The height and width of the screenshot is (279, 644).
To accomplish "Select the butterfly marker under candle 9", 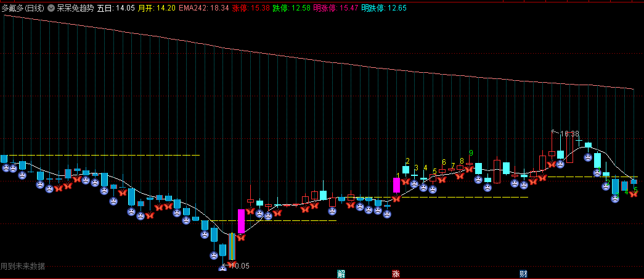I will click(469, 169).
